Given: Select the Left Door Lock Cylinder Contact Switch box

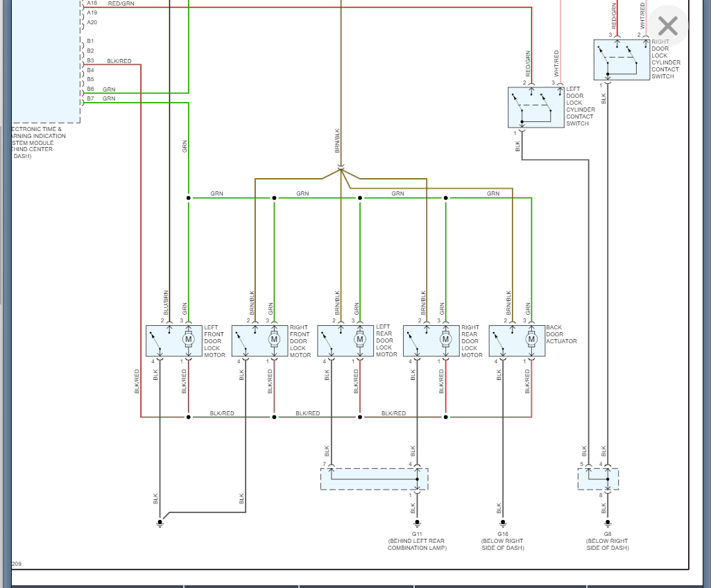Looking at the screenshot, I should tap(536, 107).
